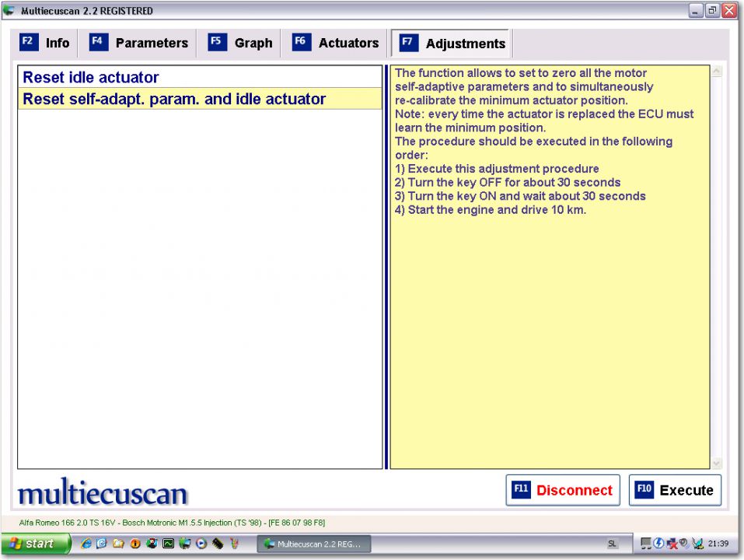
Task: Open the two-monitor network tray icon
Action: click(x=646, y=544)
